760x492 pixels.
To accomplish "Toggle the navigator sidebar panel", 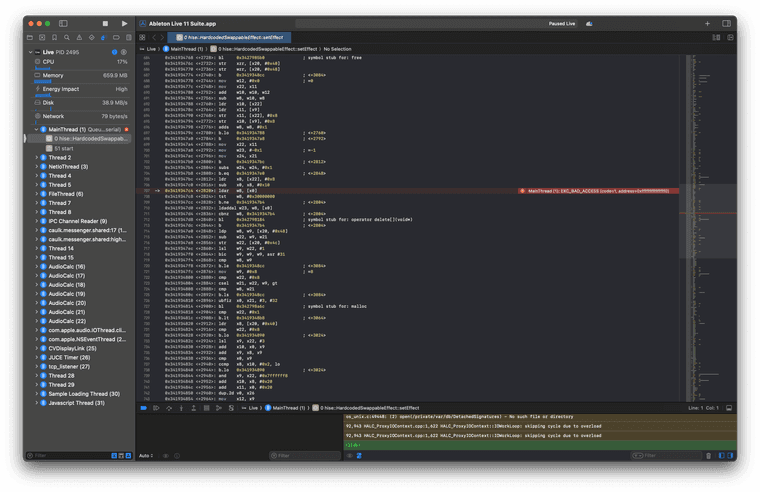I will 63,23.
